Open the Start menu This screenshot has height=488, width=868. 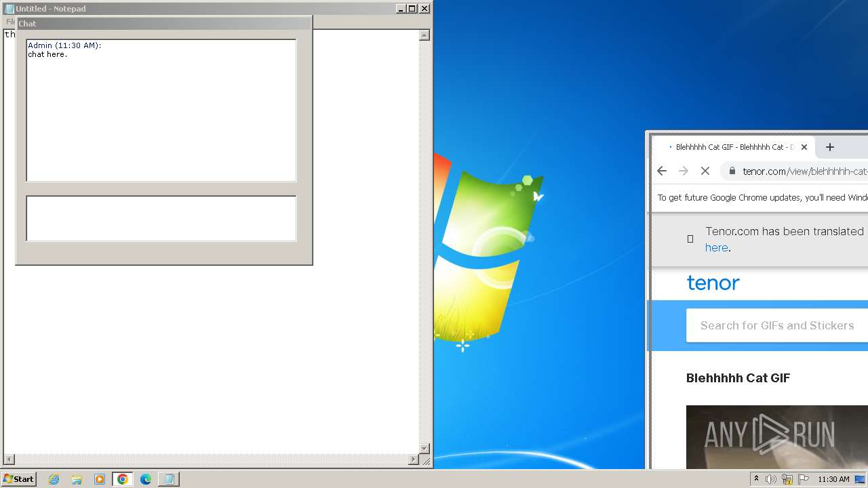pos(18,479)
